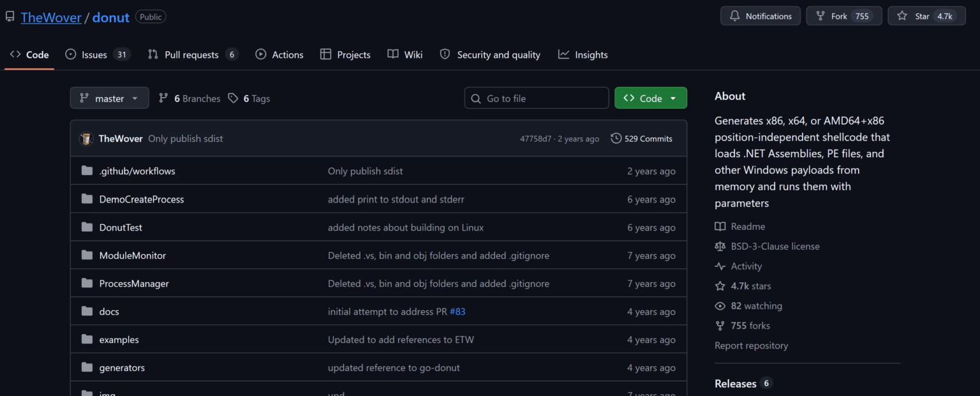Click folder icon beside DemoCreateProcess
The width and height of the screenshot is (980, 396).
tap(87, 199)
